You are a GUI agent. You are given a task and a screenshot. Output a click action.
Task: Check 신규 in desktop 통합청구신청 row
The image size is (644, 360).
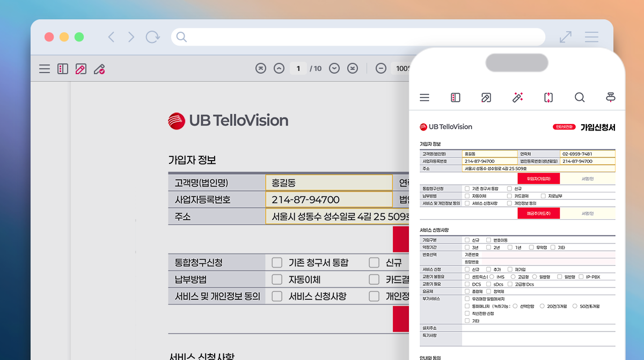(x=374, y=263)
